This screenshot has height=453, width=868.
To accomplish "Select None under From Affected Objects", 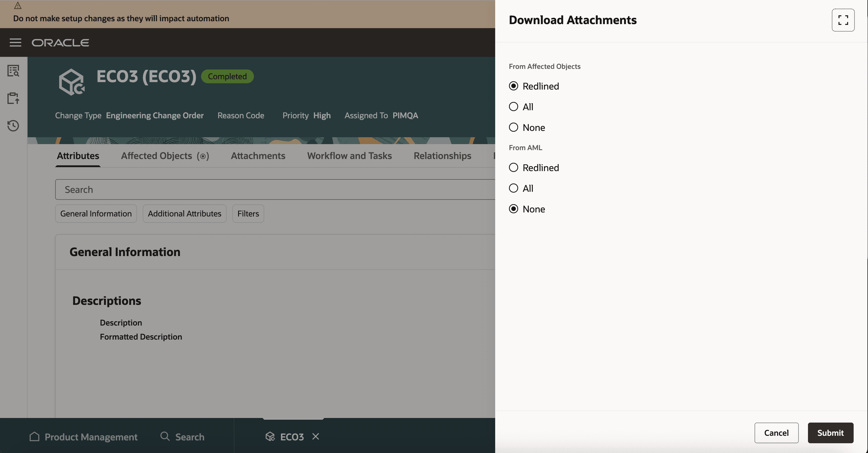I will pyautogui.click(x=513, y=127).
